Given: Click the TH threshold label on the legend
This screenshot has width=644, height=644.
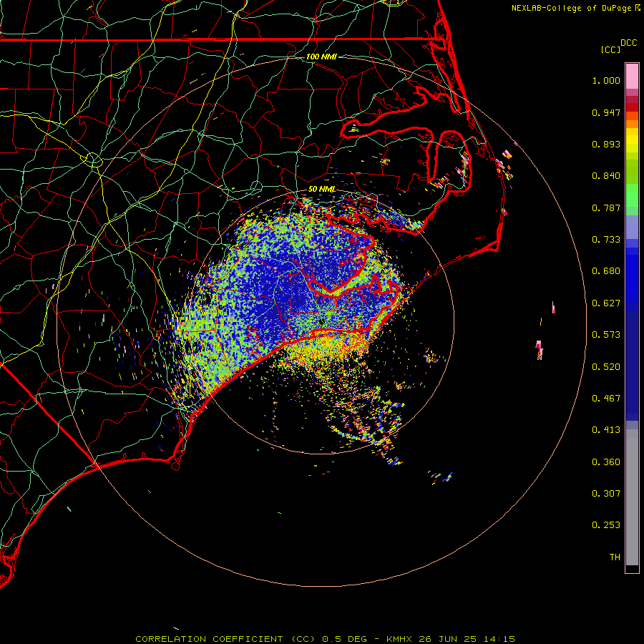Looking at the screenshot, I should click(615, 557).
